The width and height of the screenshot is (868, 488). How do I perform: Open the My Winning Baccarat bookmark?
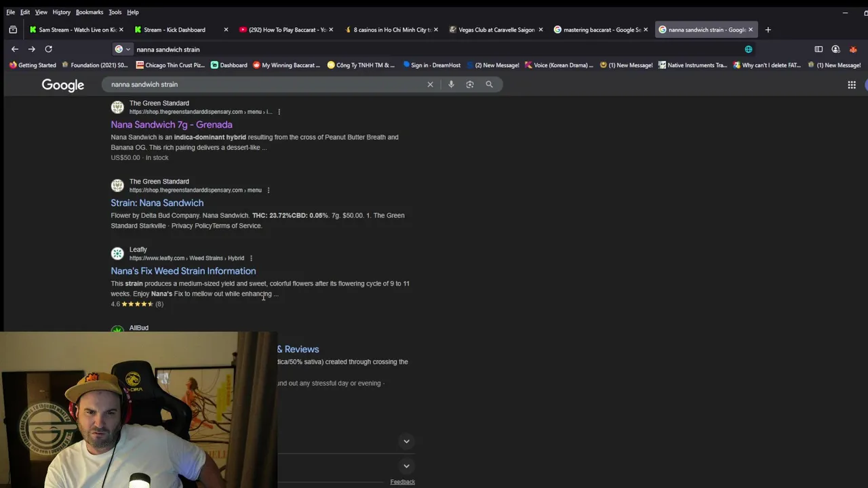coord(287,65)
